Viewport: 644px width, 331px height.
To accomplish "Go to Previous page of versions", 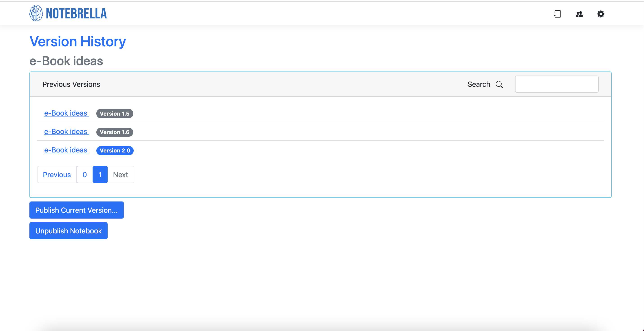I will point(57,175).
